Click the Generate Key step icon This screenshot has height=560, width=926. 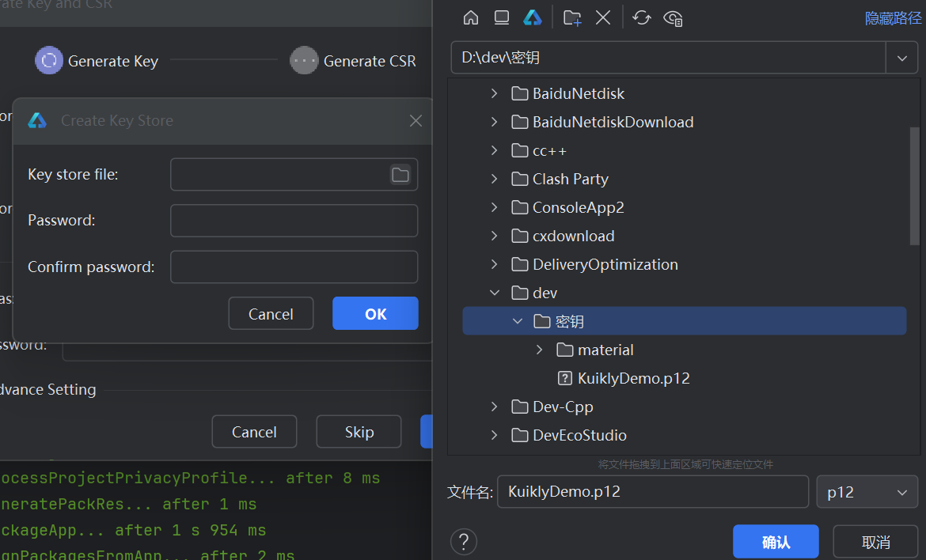coord(49,60)
